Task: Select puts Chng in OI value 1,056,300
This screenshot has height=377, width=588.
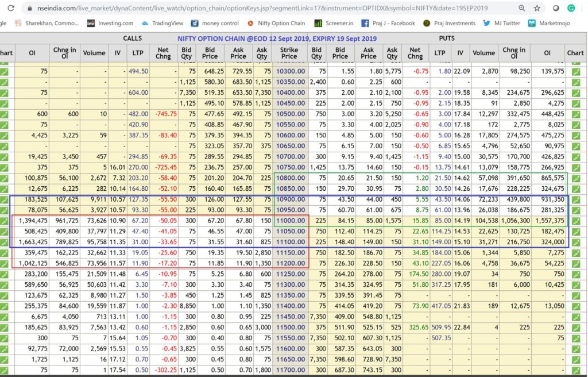Action: (x=516, y=221)
